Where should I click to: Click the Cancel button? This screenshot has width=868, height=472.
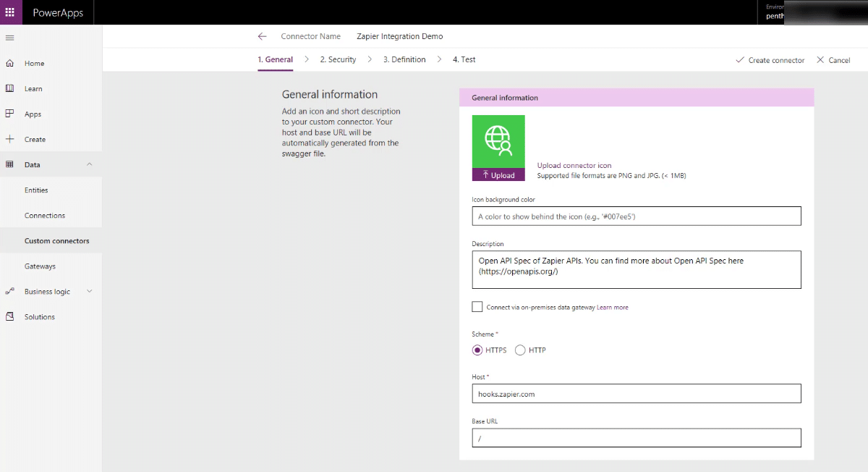pos(833,60)
